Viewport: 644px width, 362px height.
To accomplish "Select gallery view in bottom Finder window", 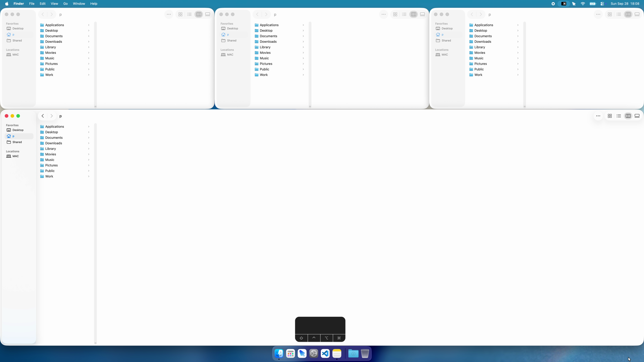I will click(637, 116).
